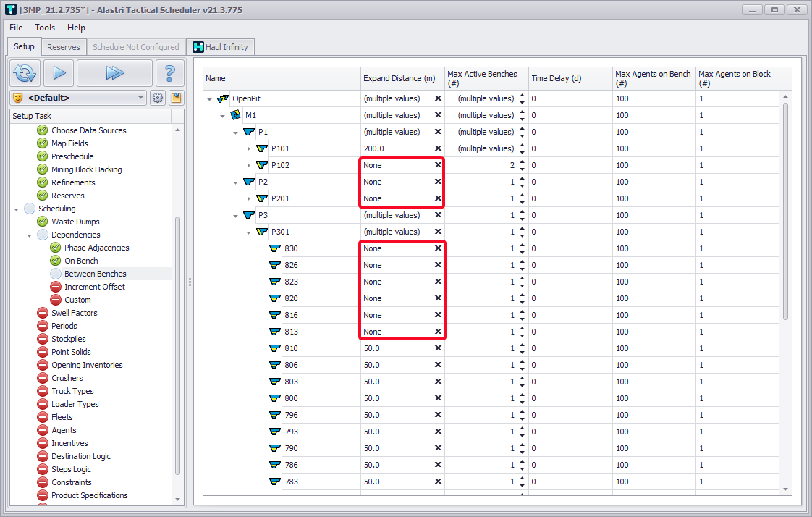Clear the Expand Distance value for P101

438,148
